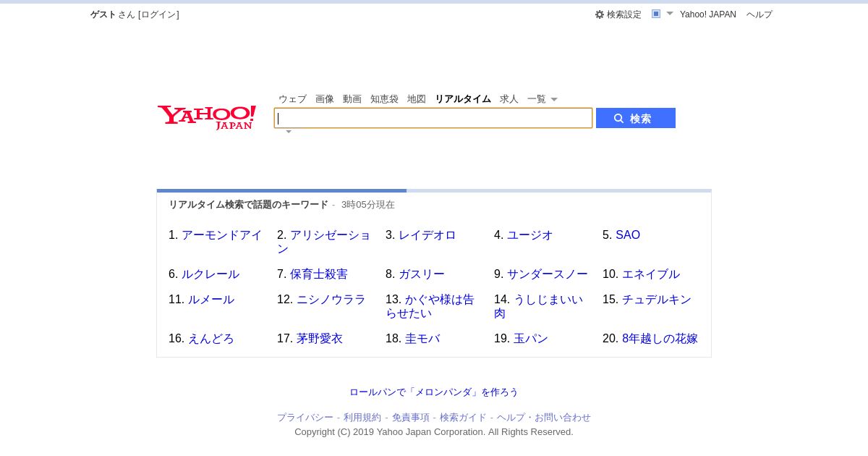
Task: Open trending keyword アーモンドアイ
Action: [222, 235]
